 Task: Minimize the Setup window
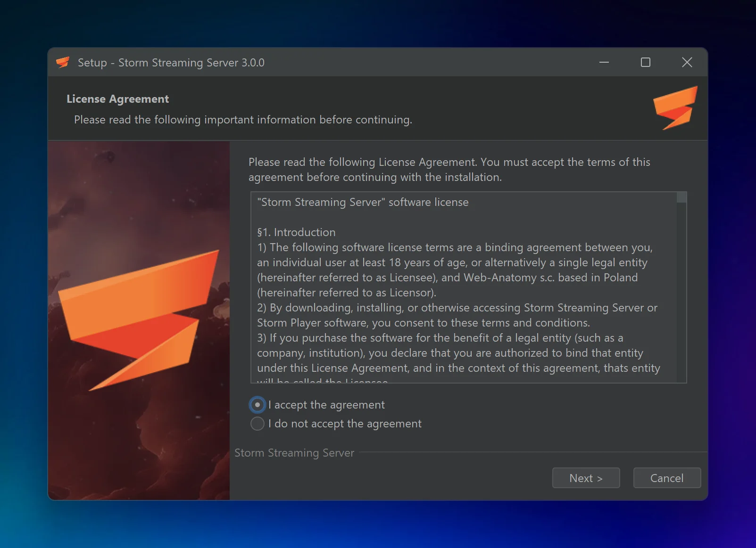click(x=604, y=62)
